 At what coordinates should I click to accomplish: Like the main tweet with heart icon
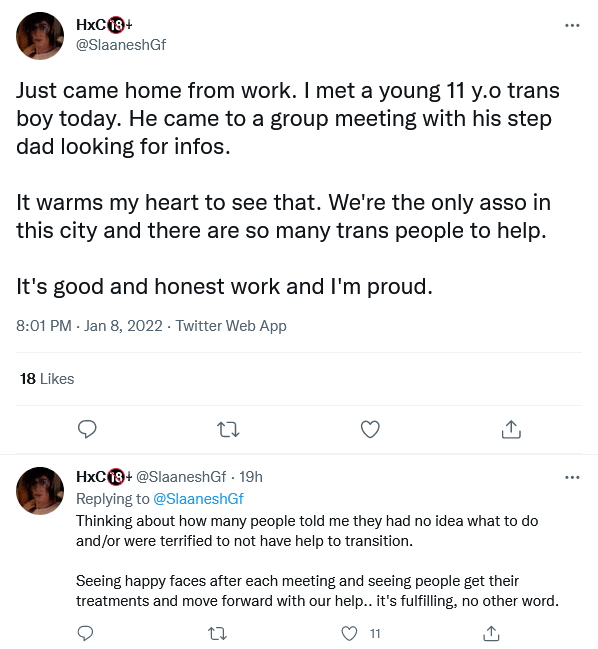(x=370, y=429)
